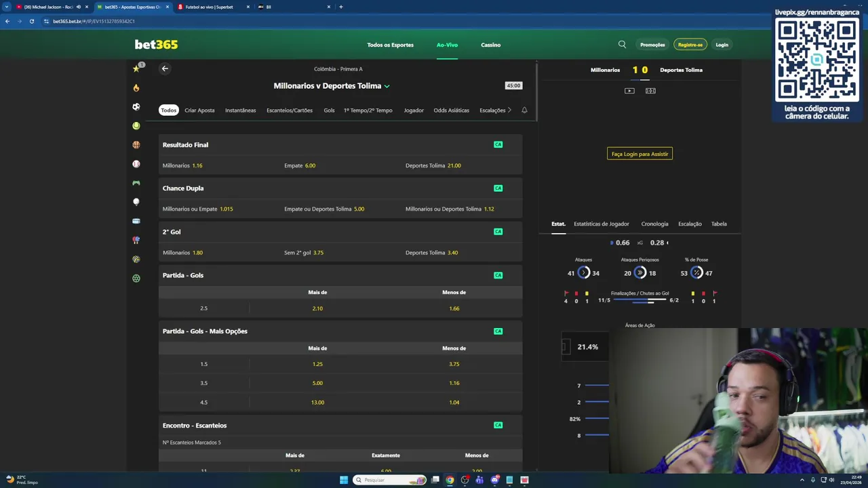Open the match pitch view icon

[650, 91]
